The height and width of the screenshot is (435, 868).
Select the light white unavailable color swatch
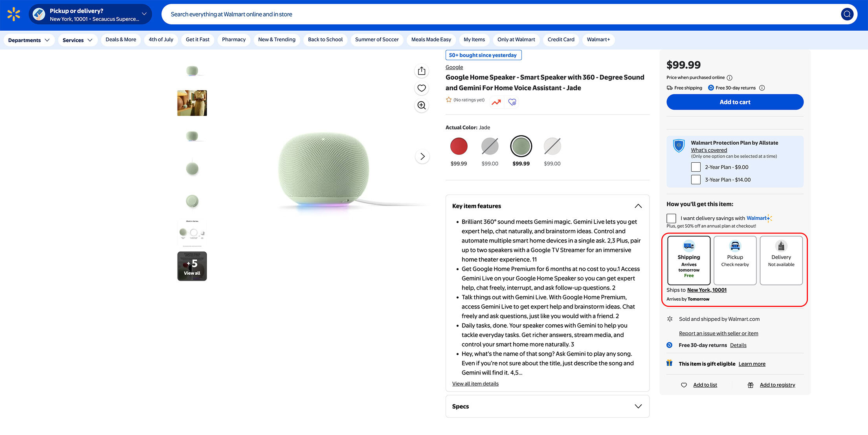pyautogui.click(x=552, y=146)
